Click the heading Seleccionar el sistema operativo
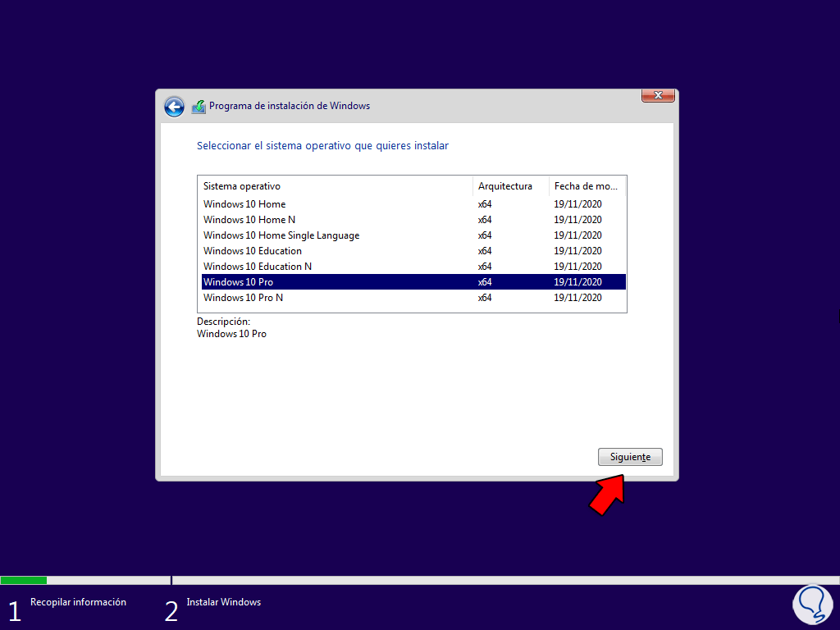Viewport: 840px width, 630px height. [x=322, y=146]
